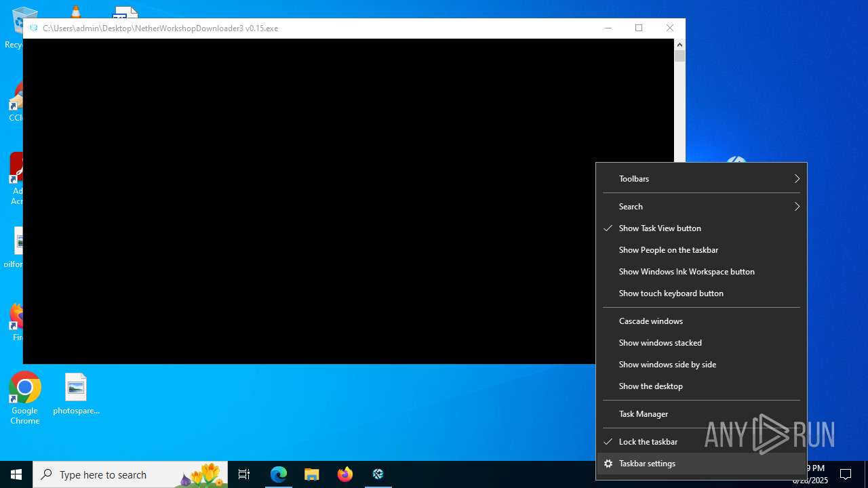
Task: Expand the Toolbars submenu
Action: click(701, 179)
